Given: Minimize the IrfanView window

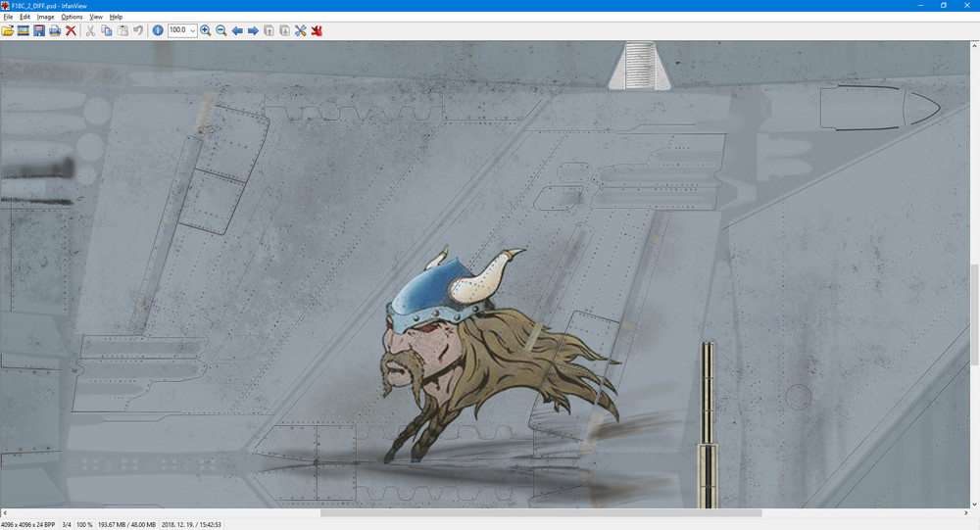Looking at the screenshot, I should pos(920,6).
